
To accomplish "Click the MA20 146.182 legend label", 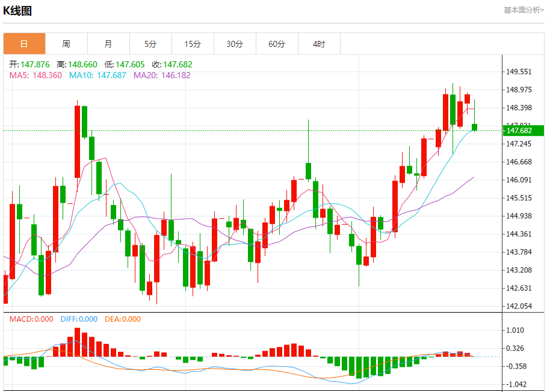I will [x=162, y=75].
